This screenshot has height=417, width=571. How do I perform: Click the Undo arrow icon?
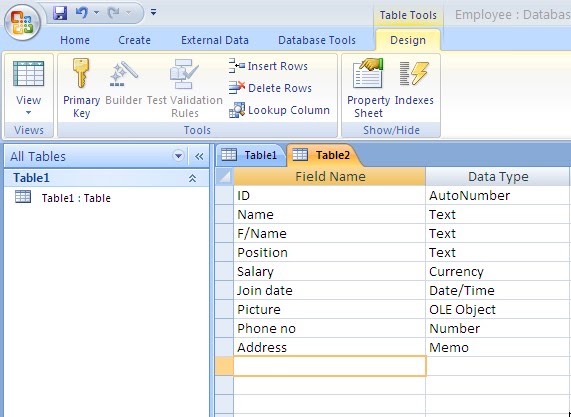pyautogui.click(x=82, y=13)
